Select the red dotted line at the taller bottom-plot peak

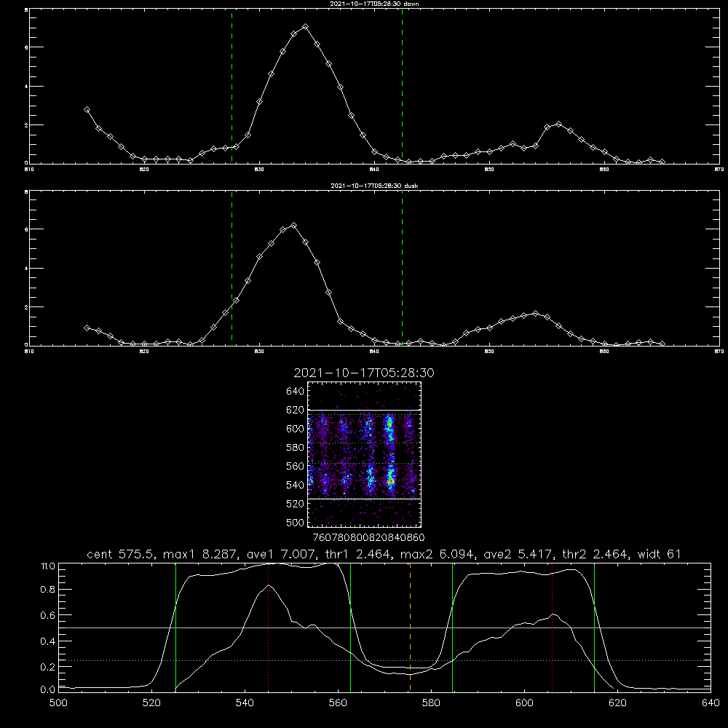pos(269,627)
